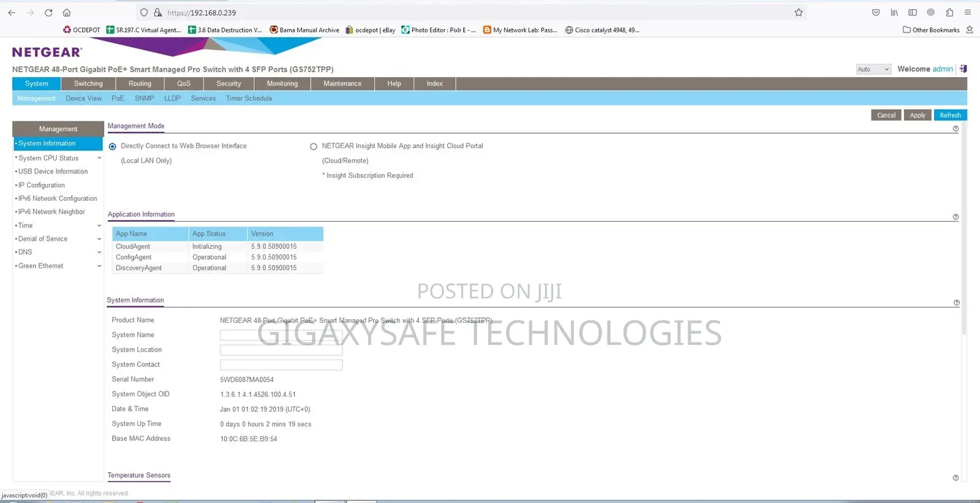Select System Information in sidebar
980x503 pixels.
[x=58, y=143]
